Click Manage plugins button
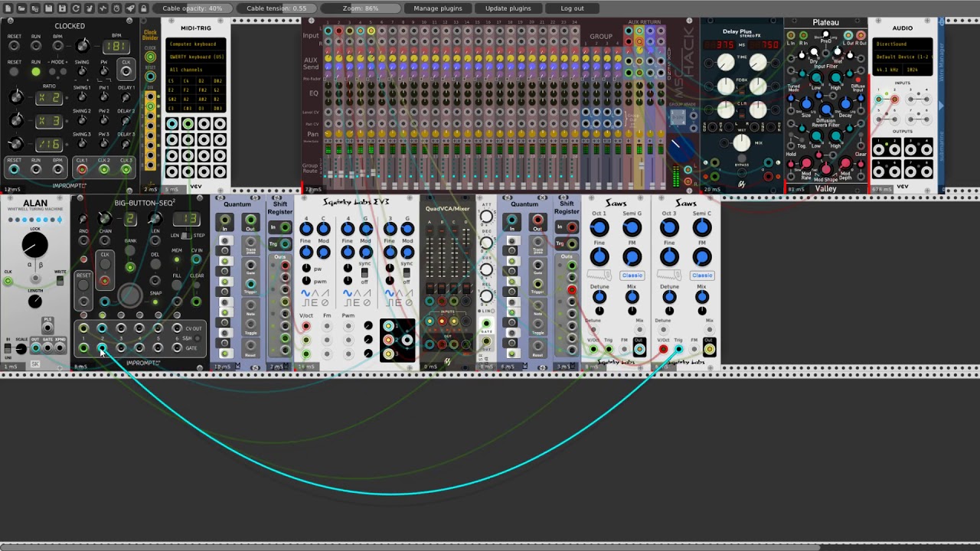 tap(438, 8)
